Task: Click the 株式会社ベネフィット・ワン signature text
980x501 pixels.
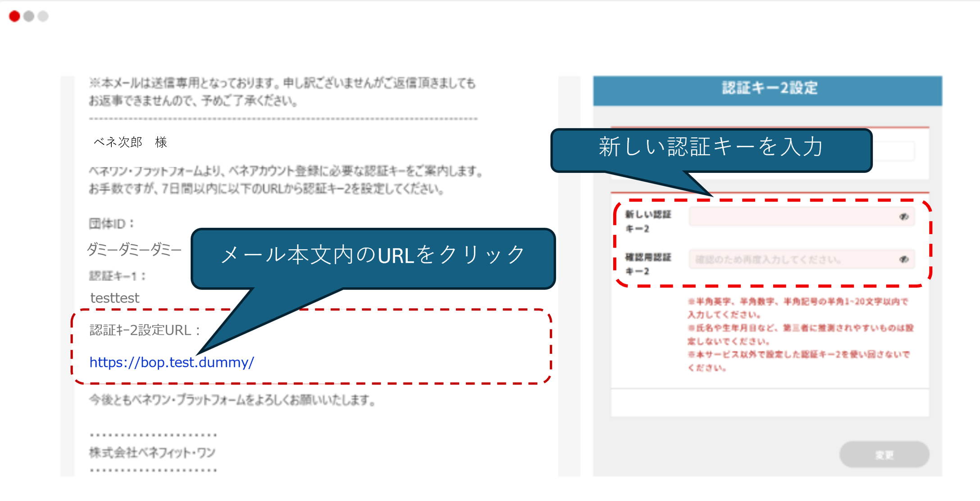Action: pos(152,452)
